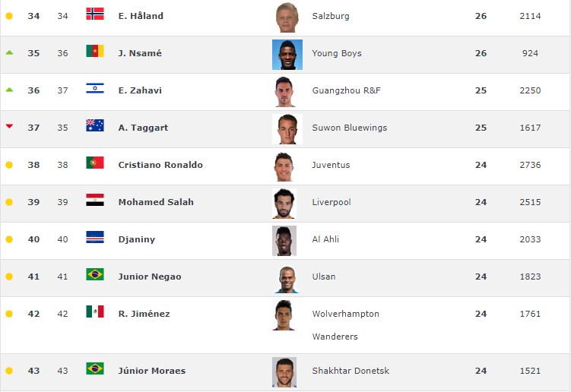Click the Cape Verde flag beside Djaniny

[95, 237]
